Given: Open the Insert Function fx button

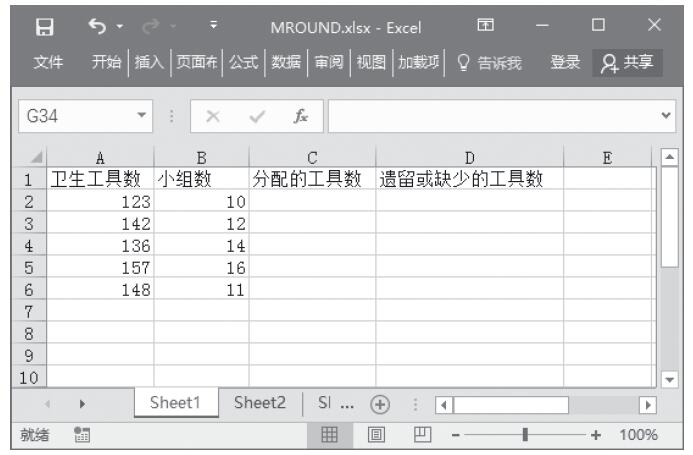Looking at the screenshot, I should click(300, 116).
